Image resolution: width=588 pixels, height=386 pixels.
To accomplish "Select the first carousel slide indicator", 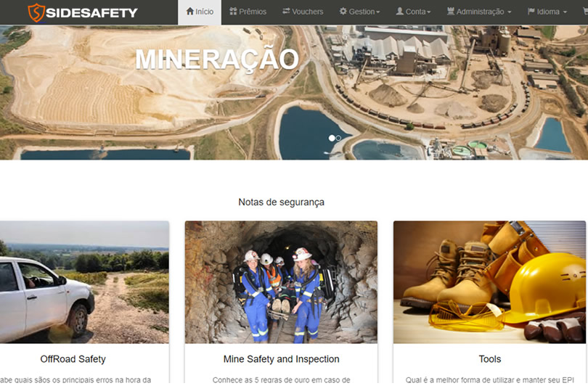I will coord(332,138).
